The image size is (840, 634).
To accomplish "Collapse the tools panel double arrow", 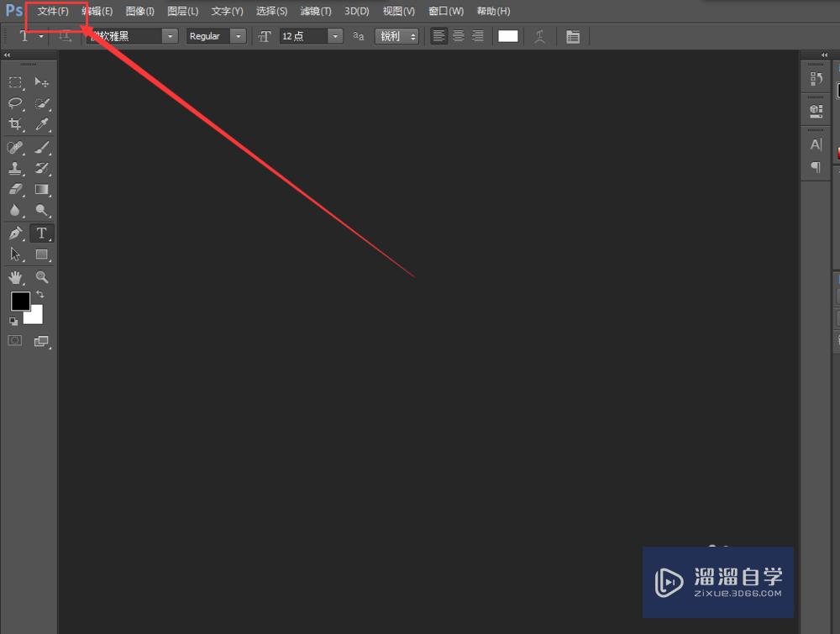I will click(x=7, y=55).
